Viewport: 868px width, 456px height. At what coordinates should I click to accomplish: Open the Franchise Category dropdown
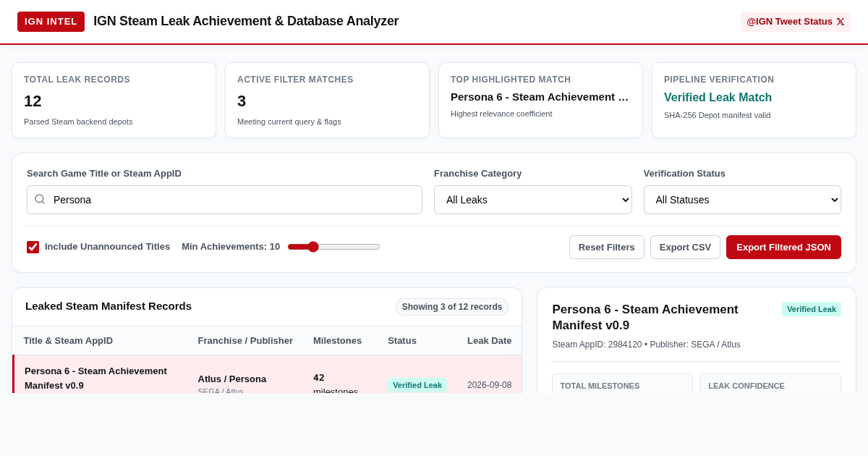coord(532,200)
